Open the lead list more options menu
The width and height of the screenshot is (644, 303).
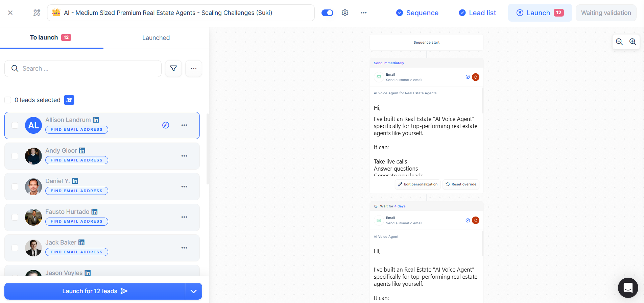194,69
